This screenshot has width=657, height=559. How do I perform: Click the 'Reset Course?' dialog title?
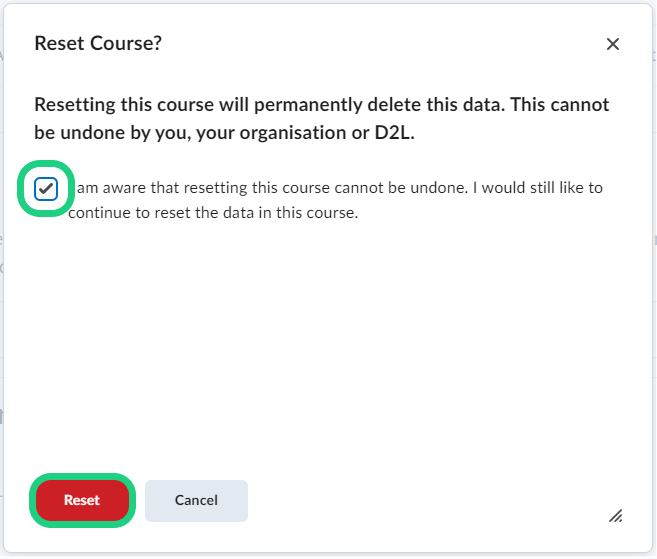pyautogui.click(x=98, y=44)
